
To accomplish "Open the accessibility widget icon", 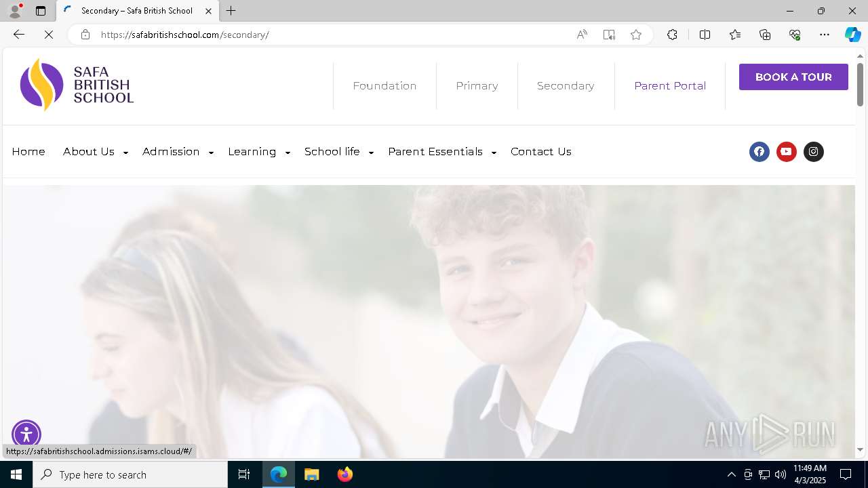I will 26,434.
